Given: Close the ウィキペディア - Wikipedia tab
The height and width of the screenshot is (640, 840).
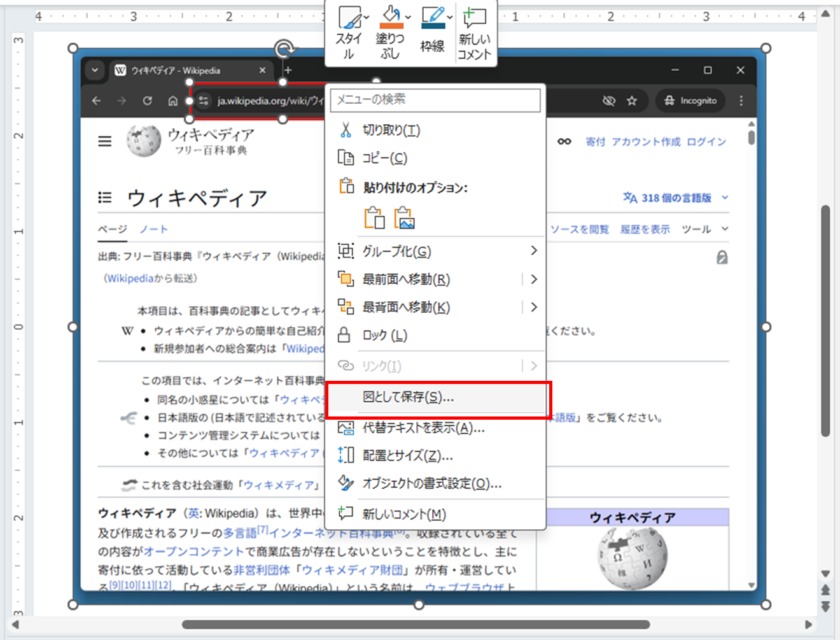Looking at the screenshot, I should (x=262, y=70).
